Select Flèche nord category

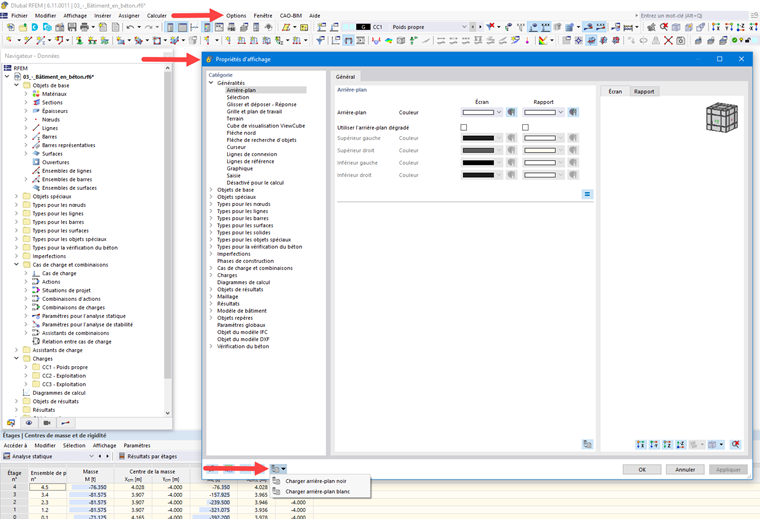click(241, 133)
